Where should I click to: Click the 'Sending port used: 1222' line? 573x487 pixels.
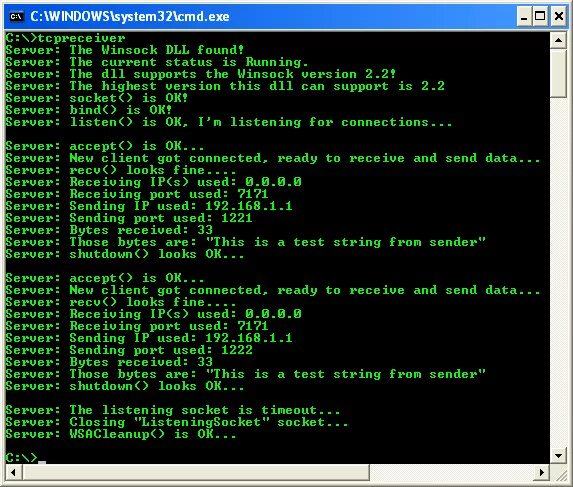tap(129, 350)
